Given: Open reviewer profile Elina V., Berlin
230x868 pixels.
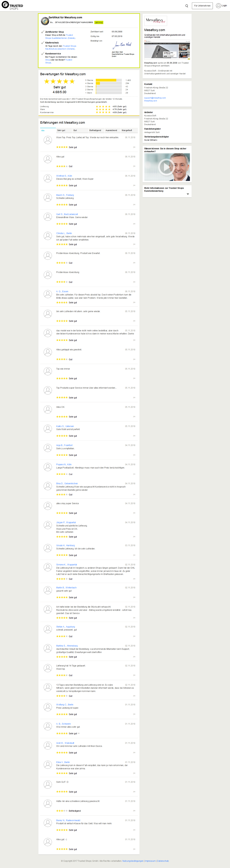Looking at the screenshot, I should click(x=63, y=762).
